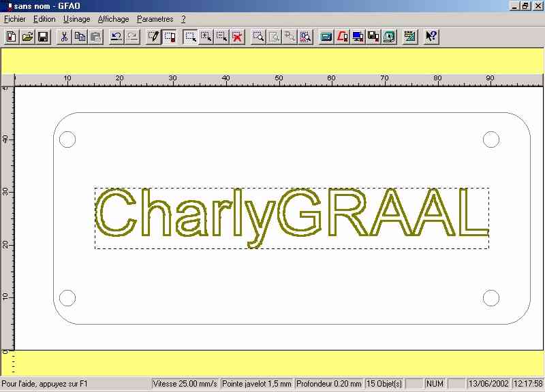Cut the selection with the scissors icon
This screenshot has height=392, width=545.
tap(64, 37)
